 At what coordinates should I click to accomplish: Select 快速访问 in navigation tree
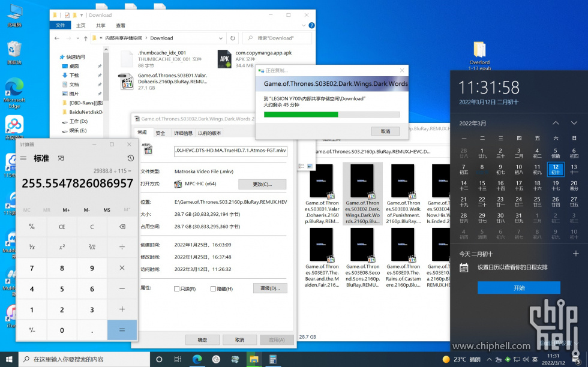pyautogui.click(x=76, y=57)
